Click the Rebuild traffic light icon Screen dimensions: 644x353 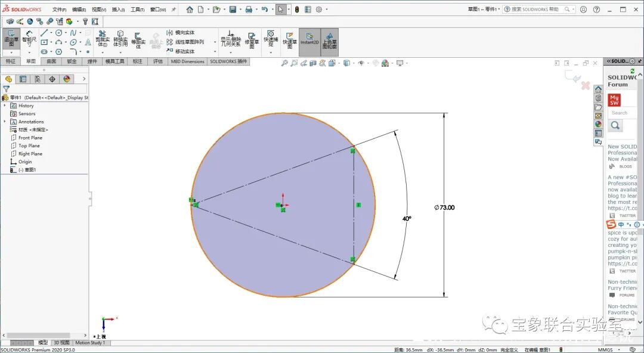click(x=297, y=10)
